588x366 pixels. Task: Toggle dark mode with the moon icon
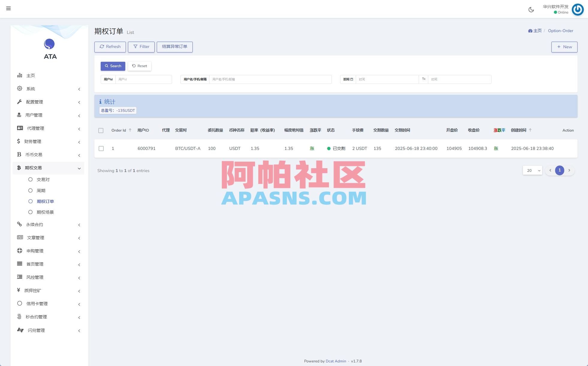pos(531,10)
